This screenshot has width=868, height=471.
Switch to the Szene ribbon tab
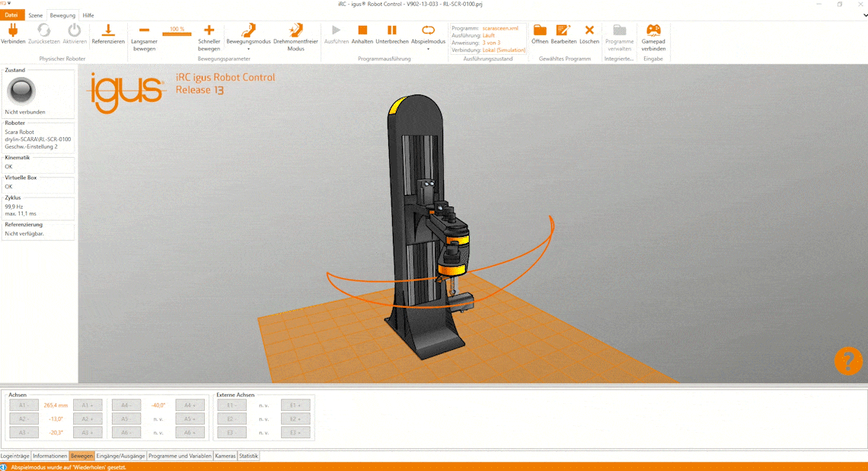[36, 15]
